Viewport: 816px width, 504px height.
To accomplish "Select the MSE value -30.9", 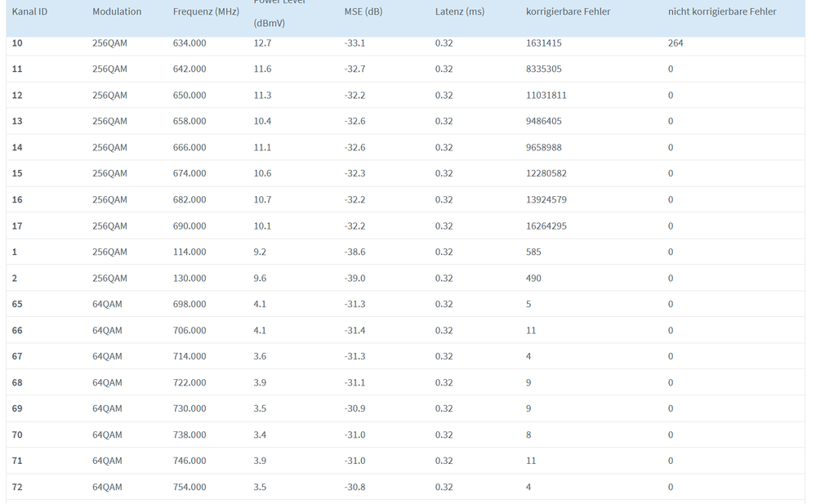I will (x=354, y=408).
